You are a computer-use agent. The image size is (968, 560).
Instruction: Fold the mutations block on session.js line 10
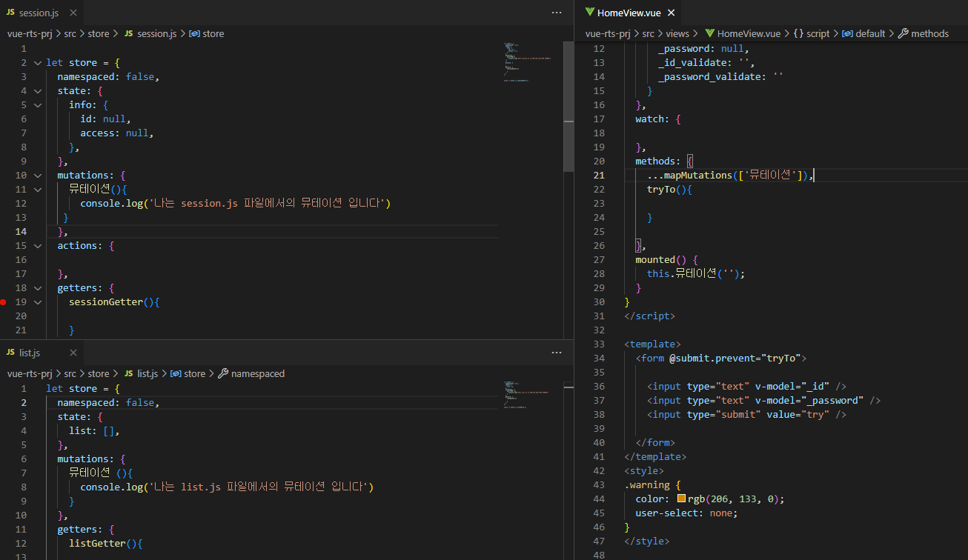(38, 176)
